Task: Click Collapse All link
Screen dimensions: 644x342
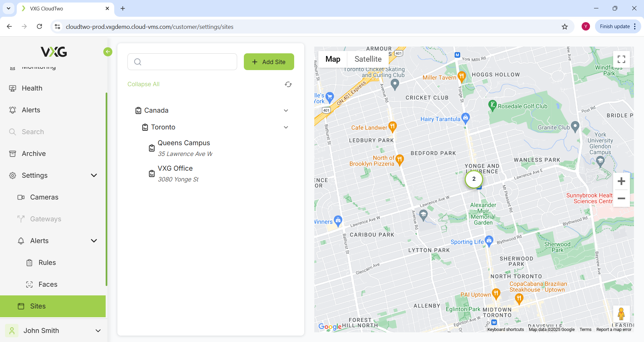Action: pos(143,84)
